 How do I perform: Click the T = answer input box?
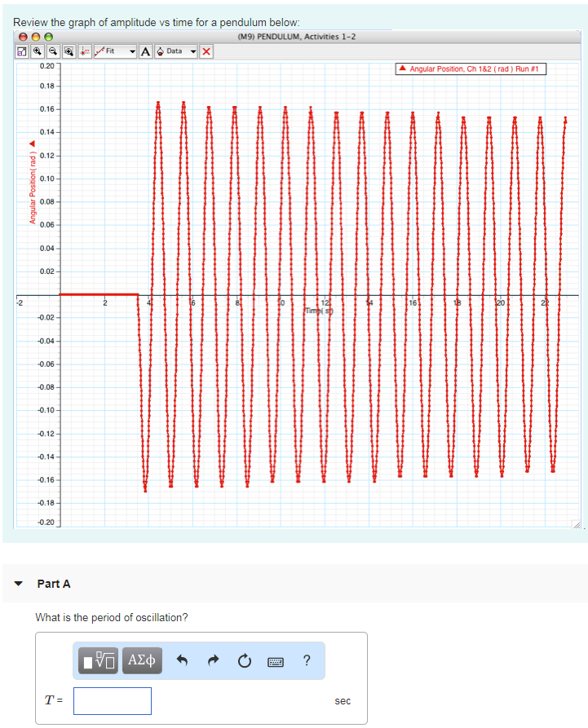click(113, 701)
